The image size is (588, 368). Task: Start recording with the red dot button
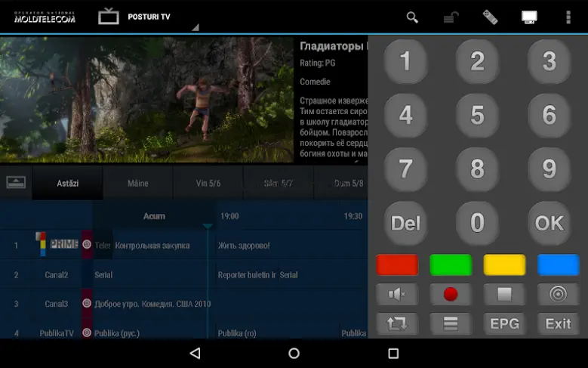[x=451, y=294]
